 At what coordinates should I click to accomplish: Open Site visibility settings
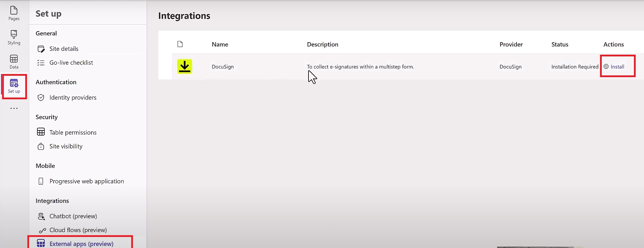click(66, 146)
